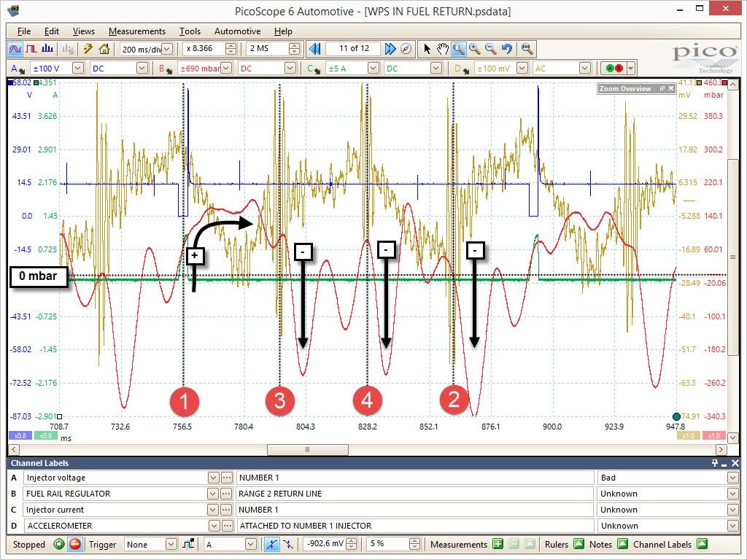Click ellipsis button beside FUEL RAIL REGULATOR
Image resolution: width=747 pixels, height=560 pixels.
[x=228, y=494]
